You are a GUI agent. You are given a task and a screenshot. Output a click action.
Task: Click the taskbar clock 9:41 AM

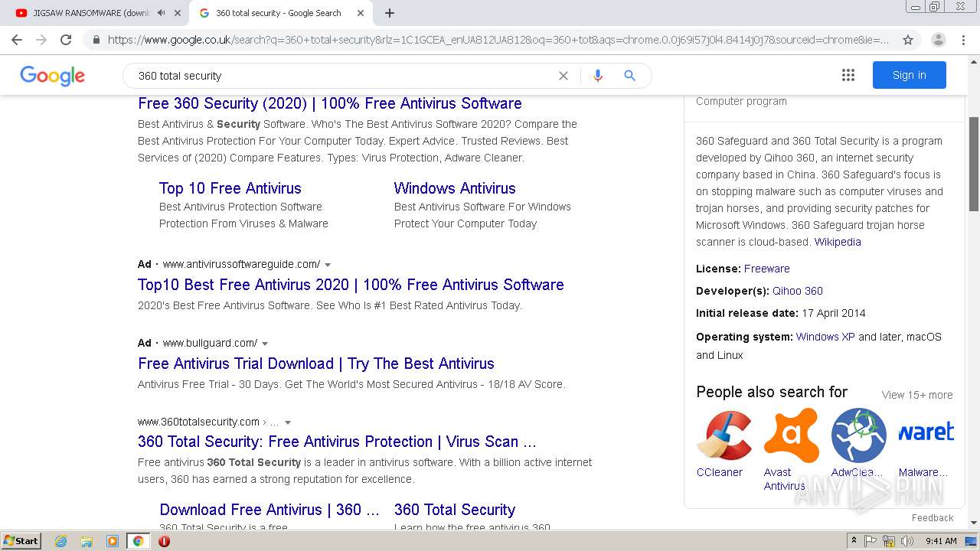point(941,541)
